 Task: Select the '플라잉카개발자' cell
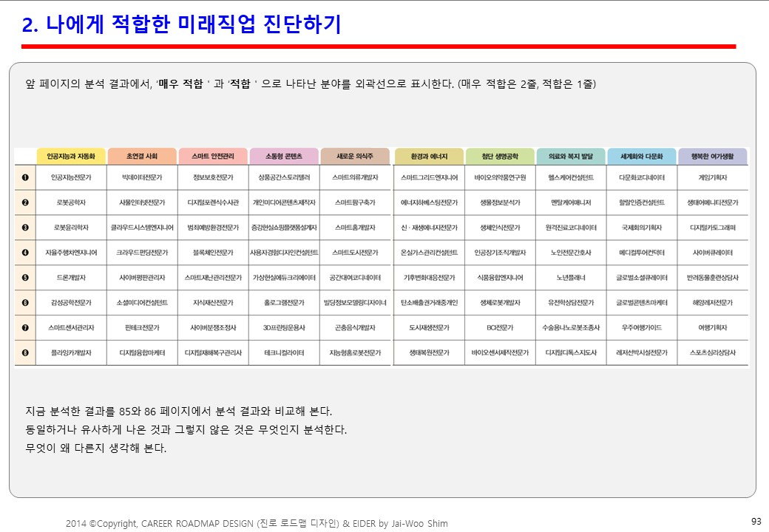coord(71,352)
